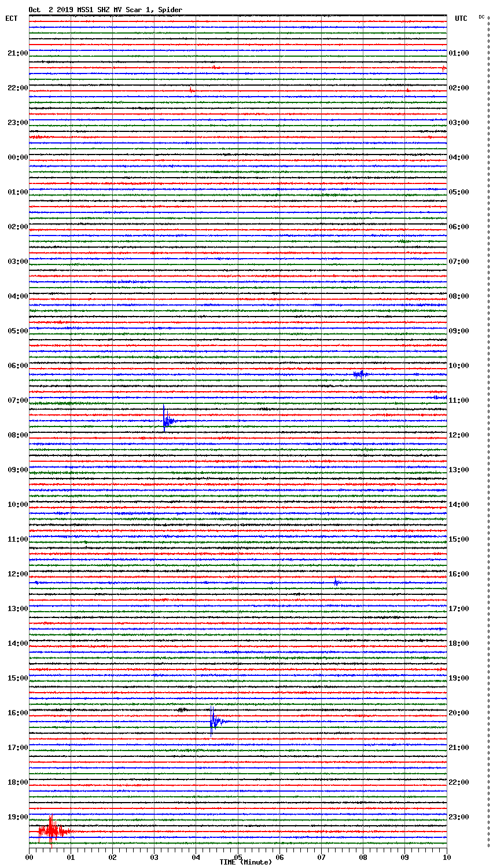Viewport: 493px width, 868px height.
Task: Select the ECT axis header label
Action: [12, 19]
